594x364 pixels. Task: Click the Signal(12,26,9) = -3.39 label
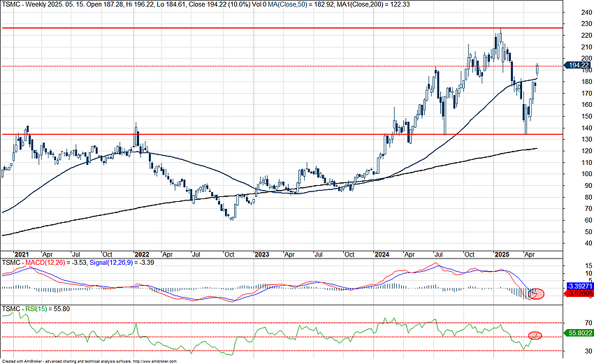(121, 263)
